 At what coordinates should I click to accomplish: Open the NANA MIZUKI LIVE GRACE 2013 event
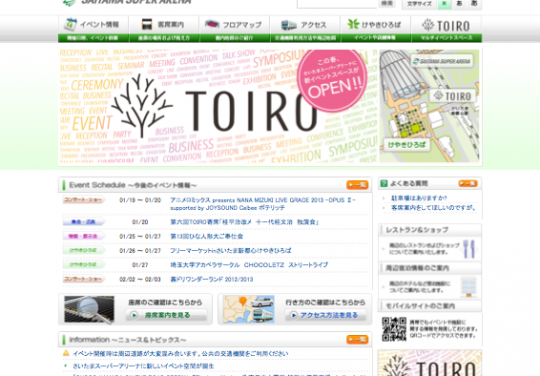click(263, 204)
